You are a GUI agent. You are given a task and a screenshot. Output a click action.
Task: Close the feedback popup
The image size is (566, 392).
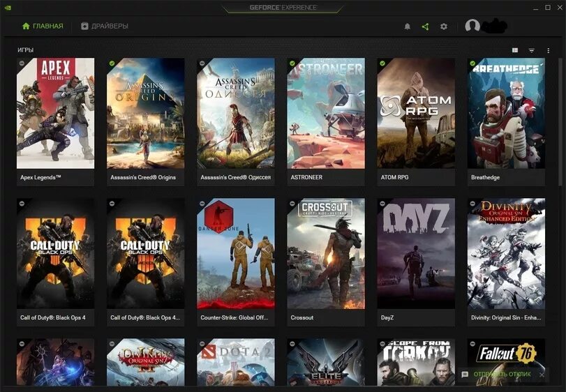pos(542,375)
